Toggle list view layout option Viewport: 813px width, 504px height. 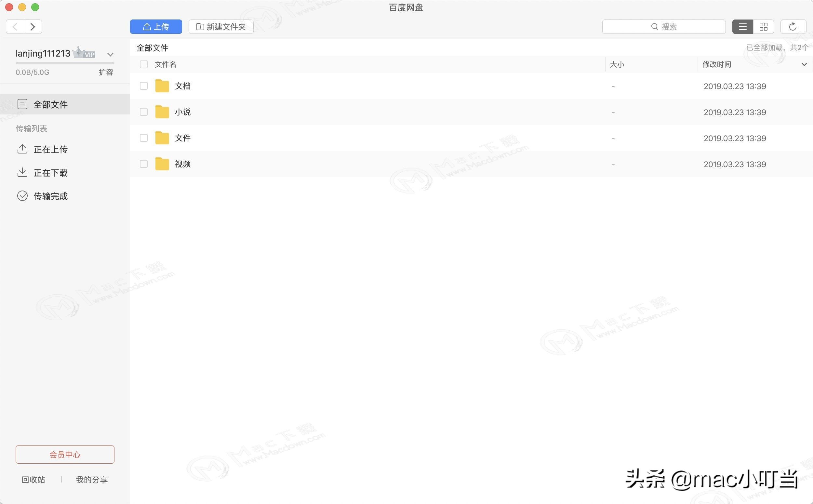[742, 26]
